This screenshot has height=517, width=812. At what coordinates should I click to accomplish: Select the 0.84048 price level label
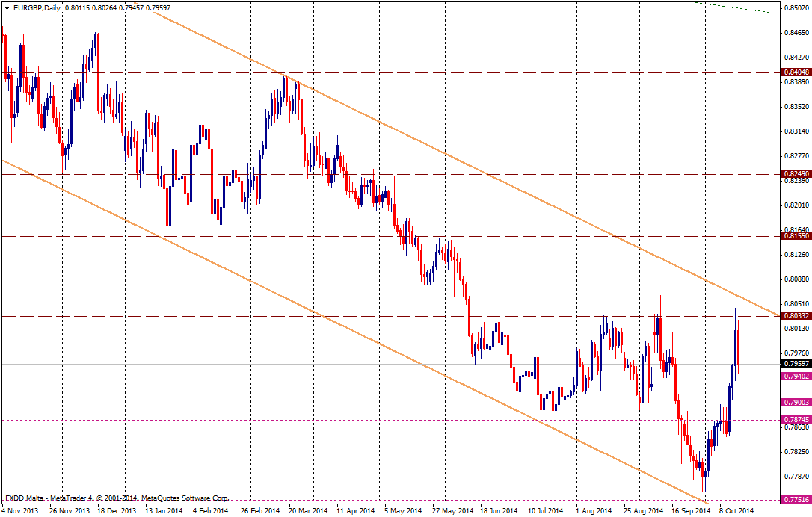796,72
